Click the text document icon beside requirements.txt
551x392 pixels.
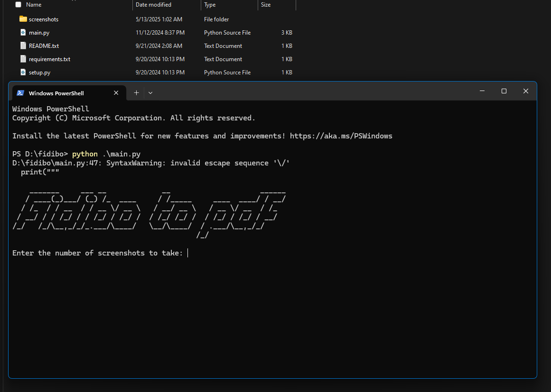(23, 59)
